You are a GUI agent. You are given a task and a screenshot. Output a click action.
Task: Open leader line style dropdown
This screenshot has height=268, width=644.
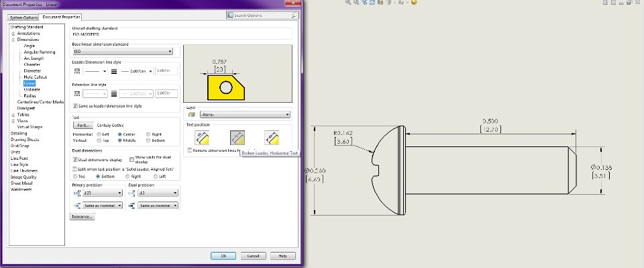pos(95,71)
